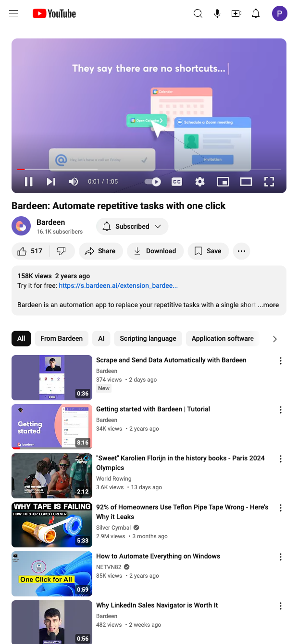Enter fullscreen mode in the player
The image size is (298, 644).
(x=269, y=182)
